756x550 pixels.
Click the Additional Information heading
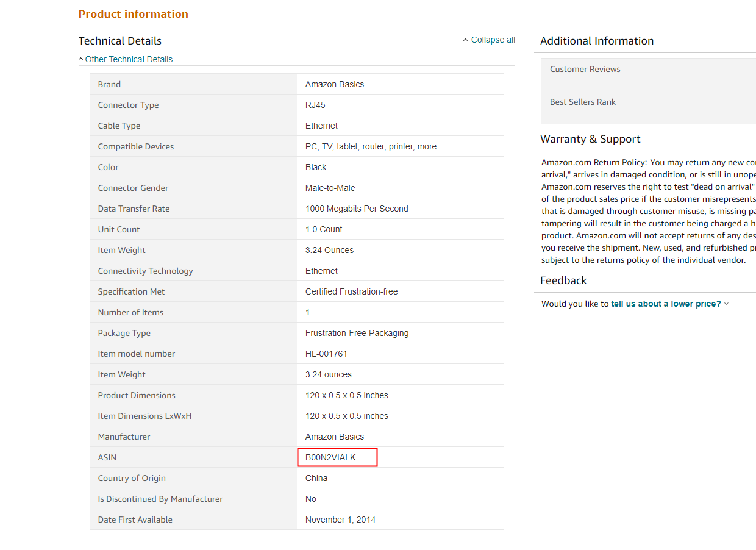(x=597, y=41)
